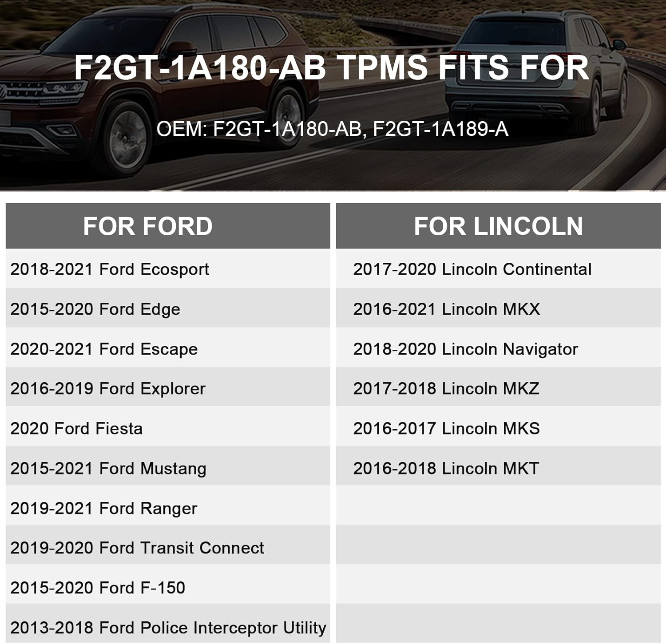Screen dimensions: 666x644
Task: Click the 2015-2020 Ford Edge row
Action: [x=95, y=309]
